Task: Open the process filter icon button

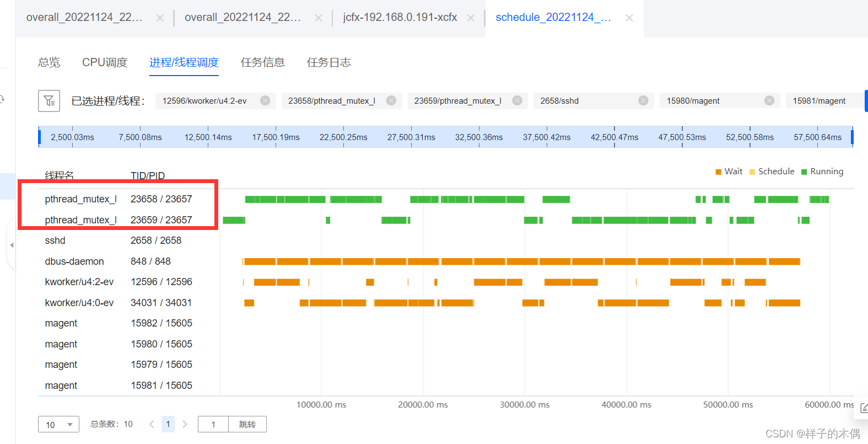Action: pos(49,101)
